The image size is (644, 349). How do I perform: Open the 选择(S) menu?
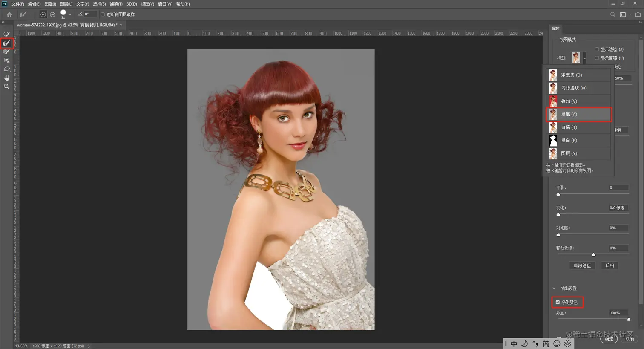click(x=99, y=4)
